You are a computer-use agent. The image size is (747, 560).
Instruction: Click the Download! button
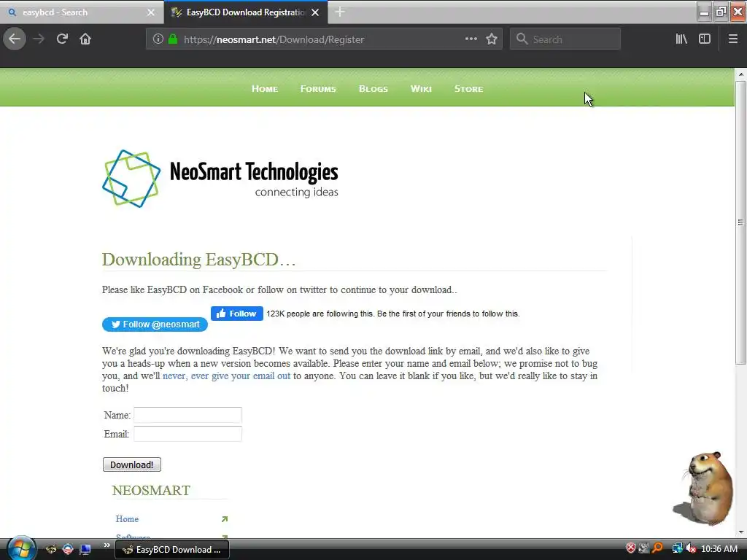(x=132, y=464)
